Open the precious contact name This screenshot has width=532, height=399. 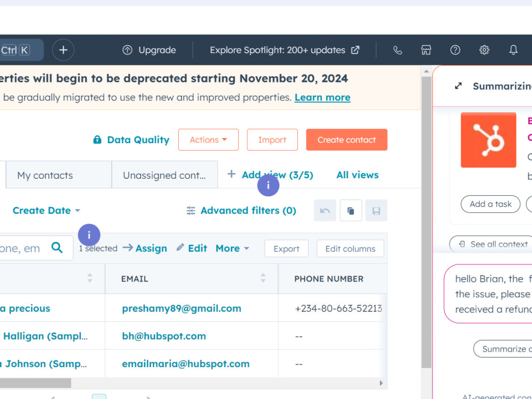(25, 308)
